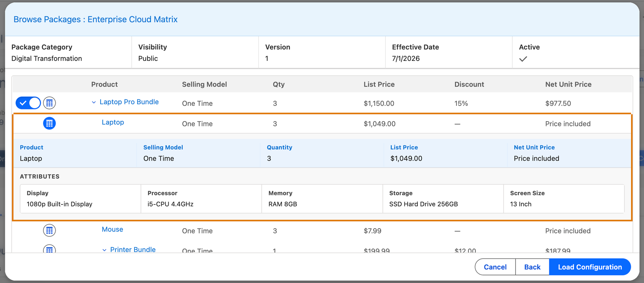This screenshot has width=644, height=283.
Task: Click the $1,049.00 value in Laptop detail panel
Action: click(406, 159)
